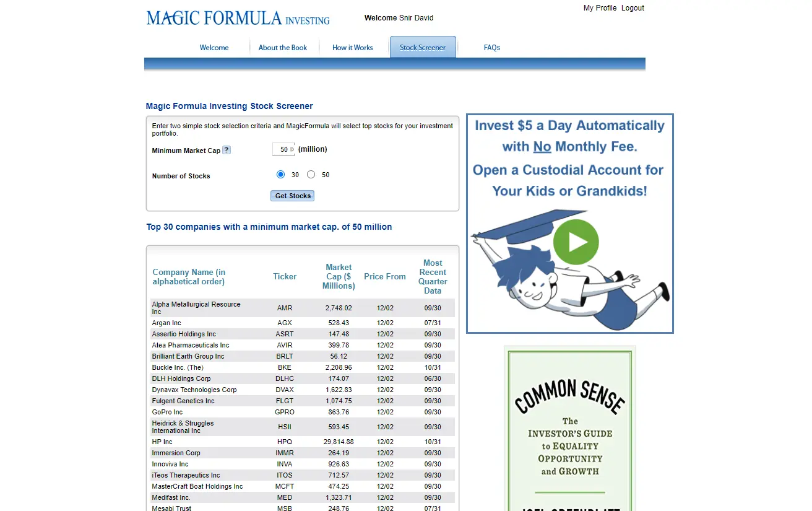This screenshot has height=511, width=812.
Task: Click the Welcome Snir David greeting text
Action: [399, 18]
